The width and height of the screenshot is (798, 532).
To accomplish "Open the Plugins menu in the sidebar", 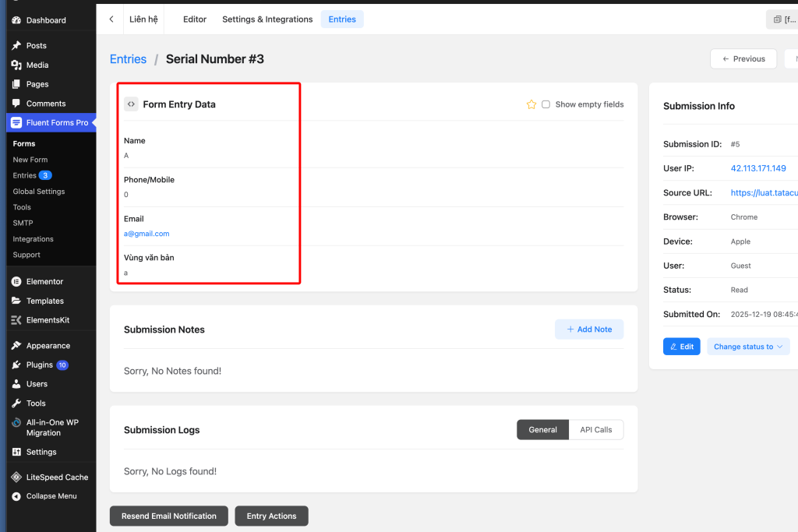I will [40, 365].
